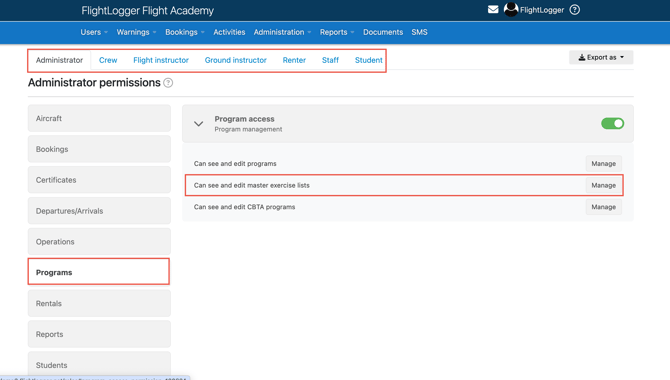
Task: Click Manage for see and edit programs
Action: (603, 164)
